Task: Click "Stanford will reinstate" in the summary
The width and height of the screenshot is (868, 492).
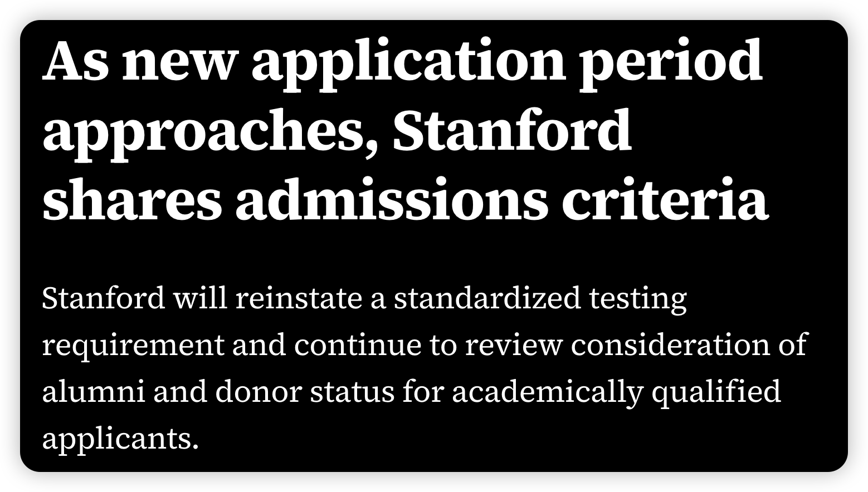Action: pos(202,298)
